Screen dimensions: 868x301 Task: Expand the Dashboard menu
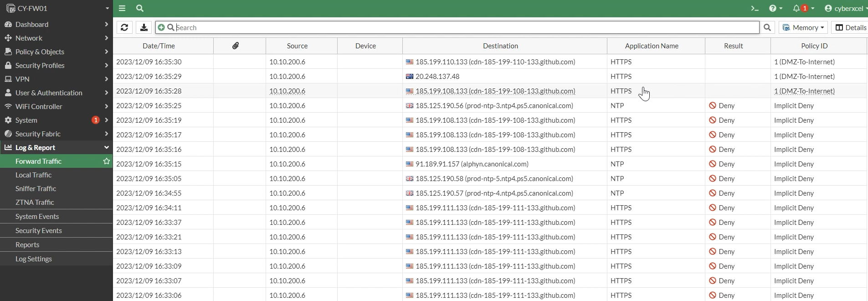click(x=56, y=24)
